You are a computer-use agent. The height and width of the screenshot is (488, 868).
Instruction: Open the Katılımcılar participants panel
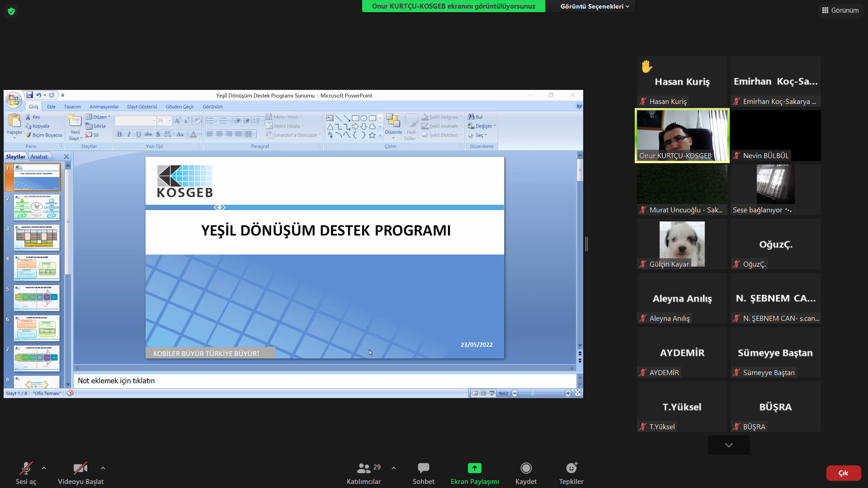click(363, 468)
